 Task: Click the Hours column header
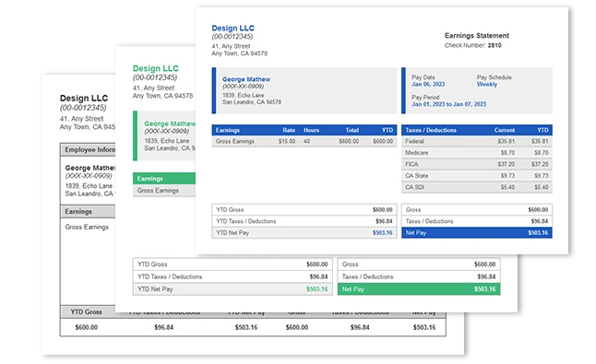click(x=311, y=130)
